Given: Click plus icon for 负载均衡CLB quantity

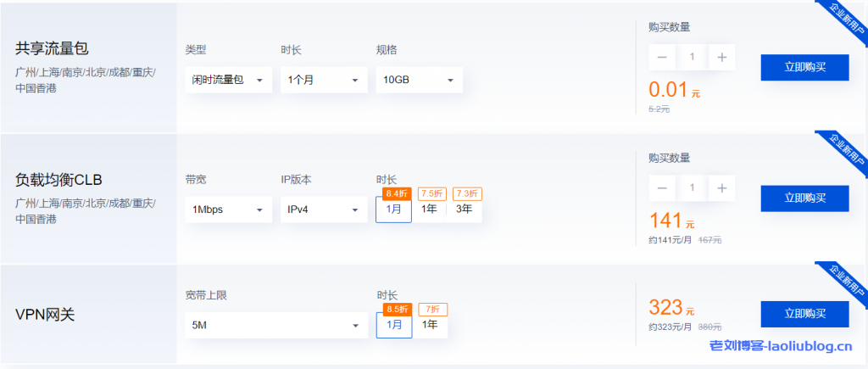Looking at the screenshot, I should click(721, 187).
